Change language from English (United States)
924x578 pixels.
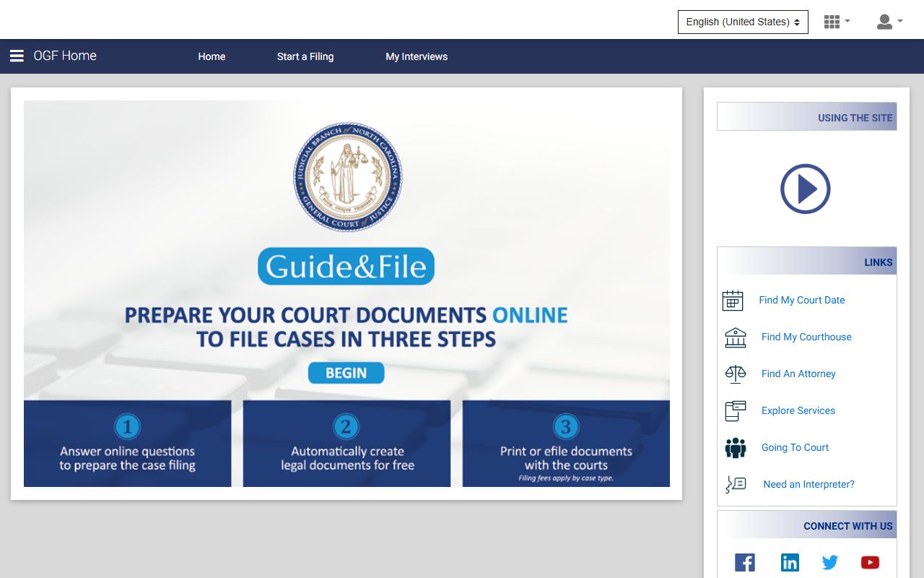pos(743,22)
